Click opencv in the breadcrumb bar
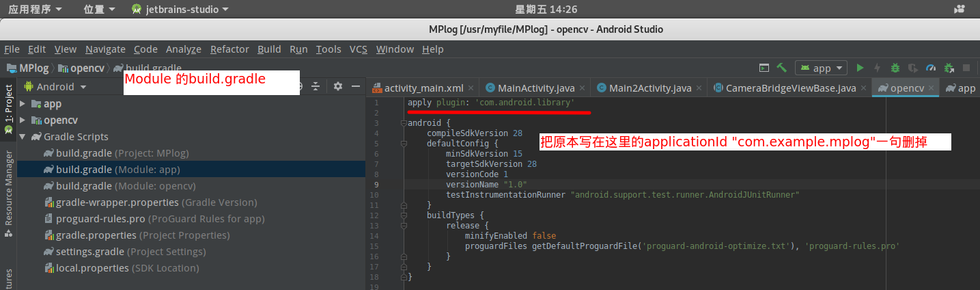980x290 pixels. [81, 68]
